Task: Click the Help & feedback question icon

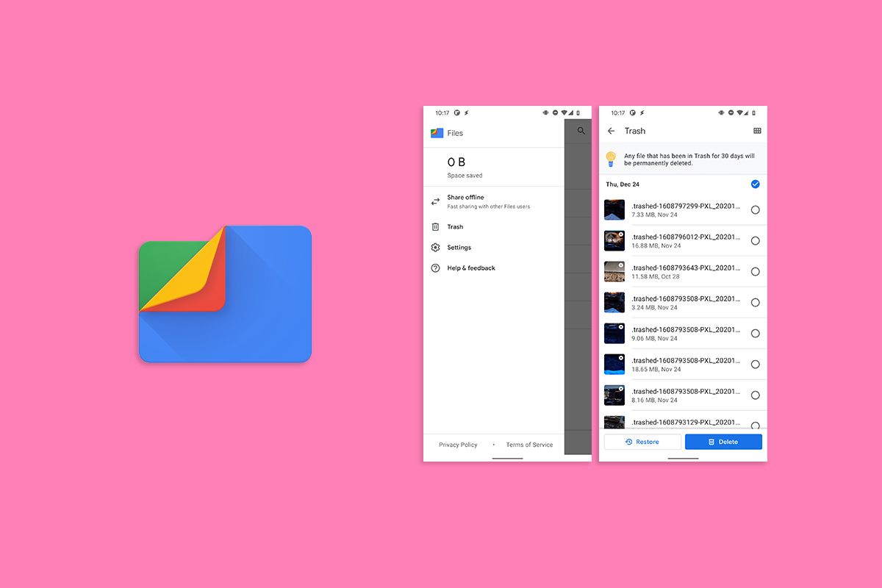Action: pos(435,268)
